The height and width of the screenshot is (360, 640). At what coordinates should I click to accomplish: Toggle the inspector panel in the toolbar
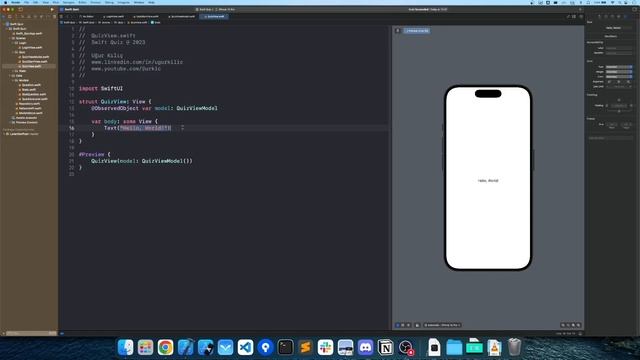click(x=635, y=9)
